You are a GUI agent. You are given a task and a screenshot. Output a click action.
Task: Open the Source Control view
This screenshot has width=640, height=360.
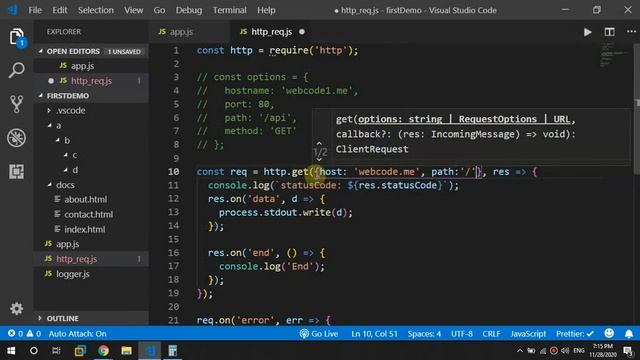[16, 104]
